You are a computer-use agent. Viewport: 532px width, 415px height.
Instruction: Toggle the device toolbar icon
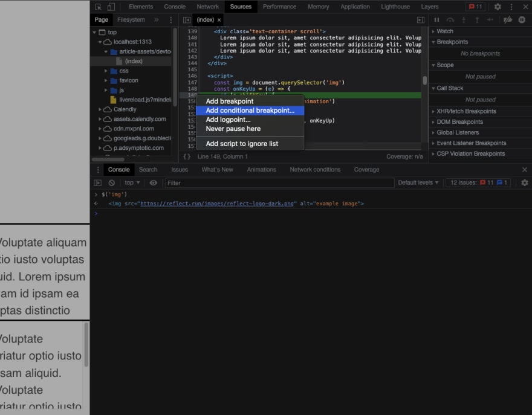111,7
